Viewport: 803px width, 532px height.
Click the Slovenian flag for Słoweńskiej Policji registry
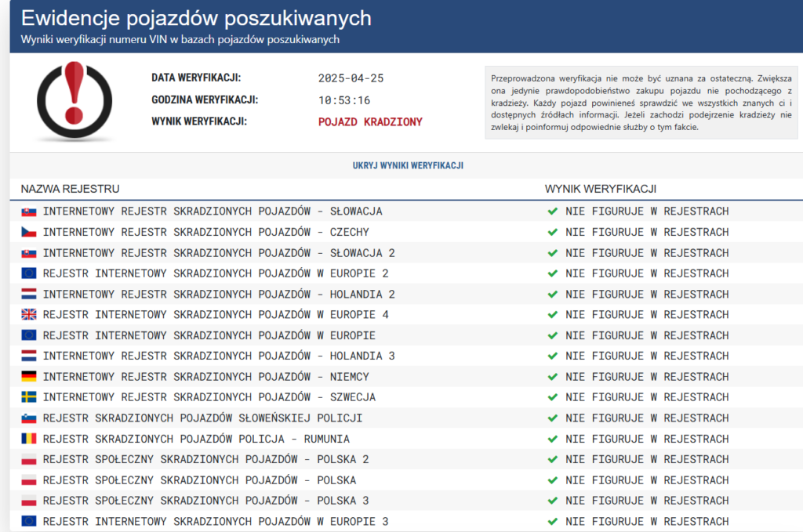pos(29,418)
